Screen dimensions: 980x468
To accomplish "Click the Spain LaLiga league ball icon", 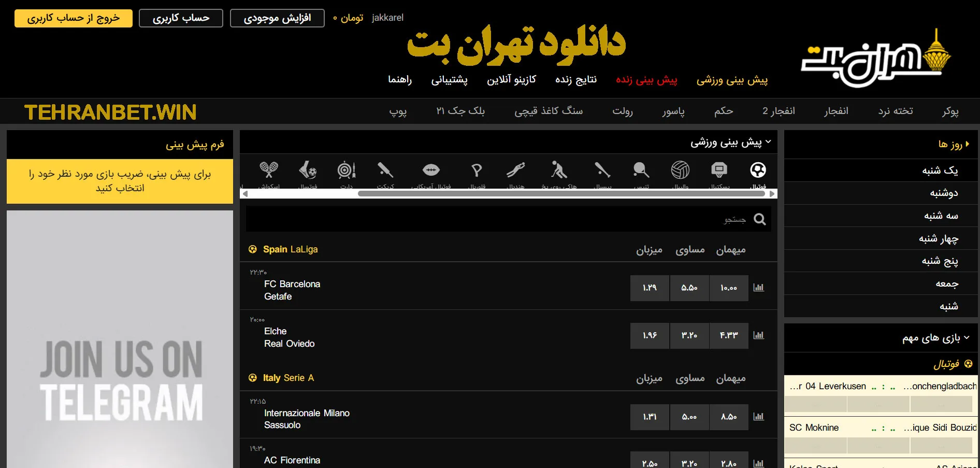I will (x=253, y=249).
